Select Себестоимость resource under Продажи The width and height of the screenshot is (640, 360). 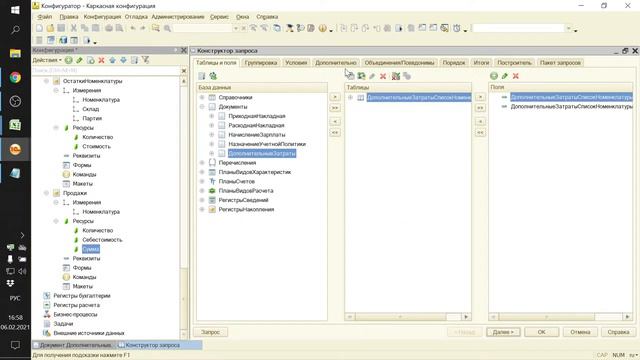102,240
